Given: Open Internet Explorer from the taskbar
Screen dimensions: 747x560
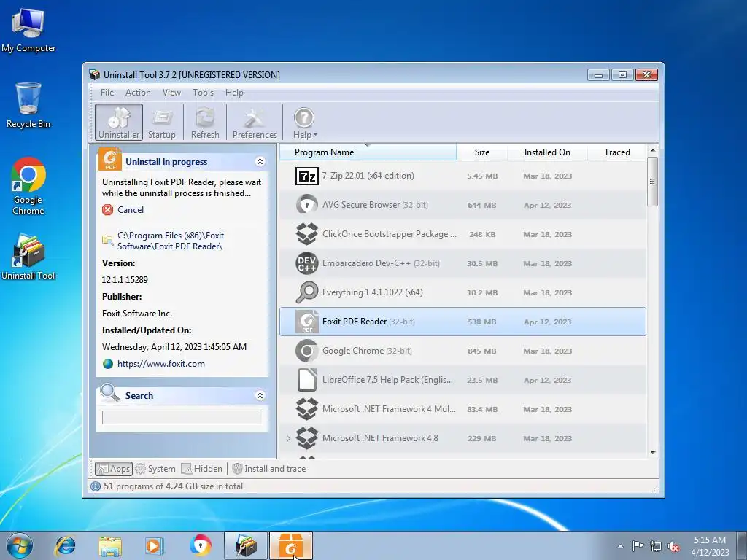Looking at the screenshot, I should (65, 545).
